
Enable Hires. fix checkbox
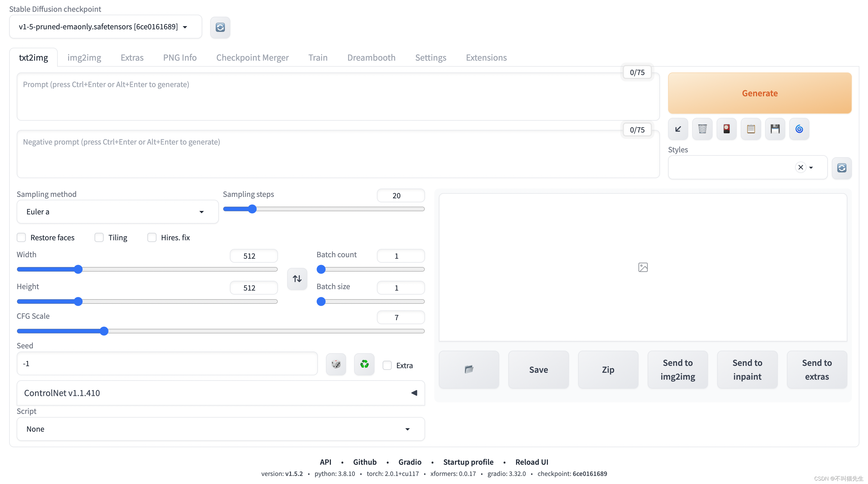click(x=152, y=237)
